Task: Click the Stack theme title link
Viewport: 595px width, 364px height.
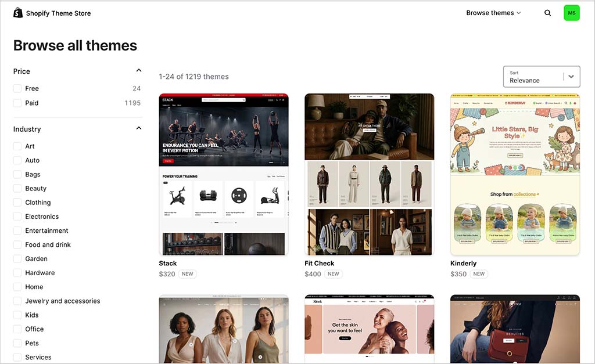Action: tap(168, 263)
